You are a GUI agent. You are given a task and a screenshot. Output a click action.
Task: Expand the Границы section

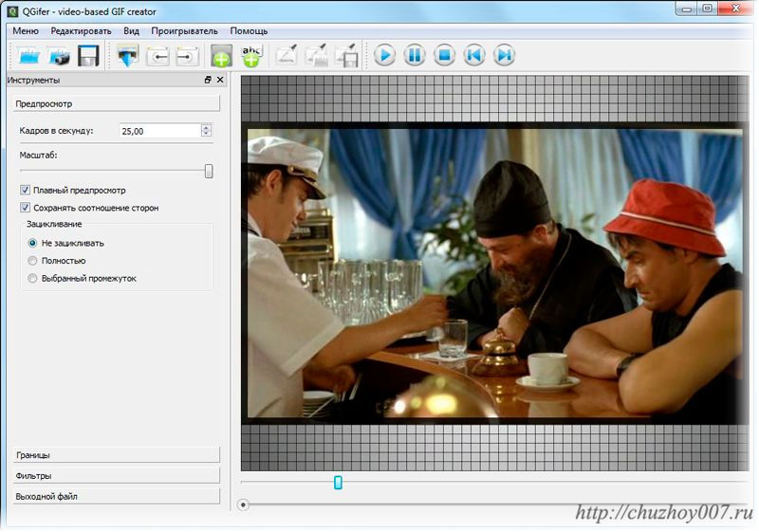[116, 455]
